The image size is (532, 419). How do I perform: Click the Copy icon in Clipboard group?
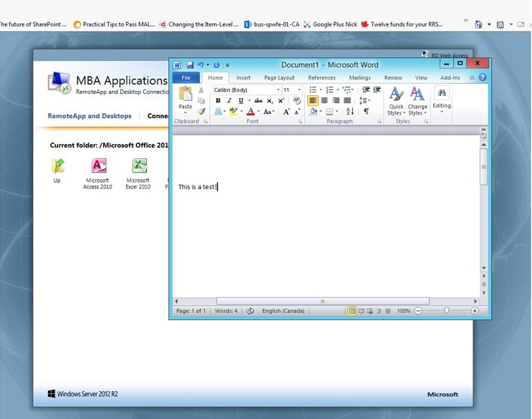pos(201,100)
